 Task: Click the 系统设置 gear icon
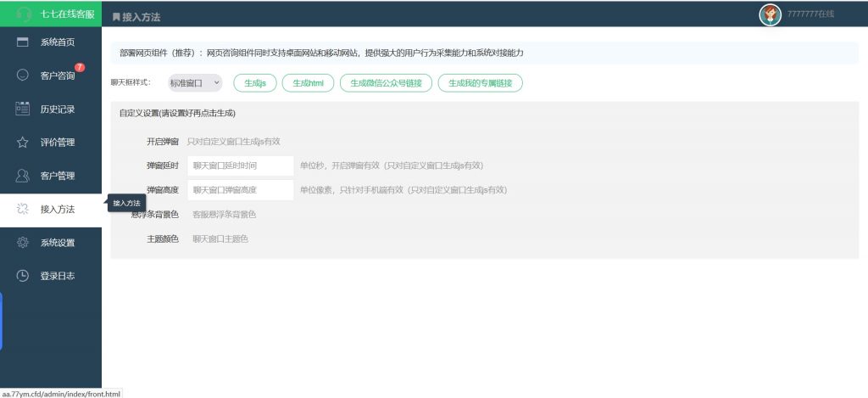tap(23, 242)
